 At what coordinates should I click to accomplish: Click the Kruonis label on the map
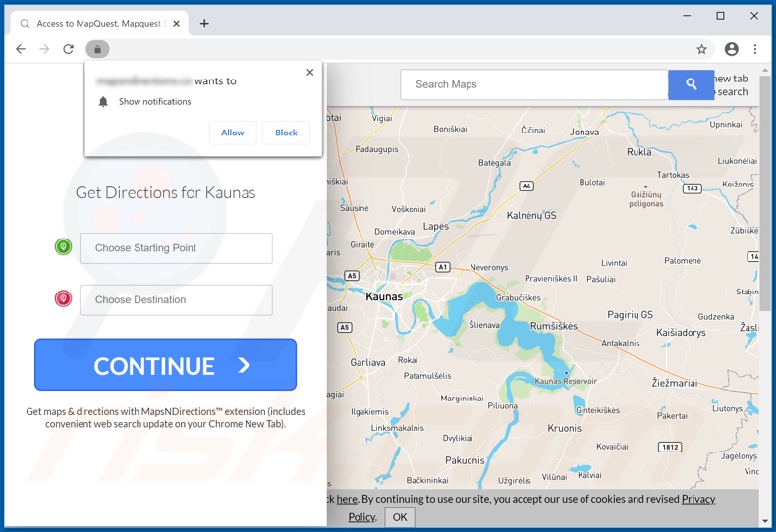coord(564,428)
